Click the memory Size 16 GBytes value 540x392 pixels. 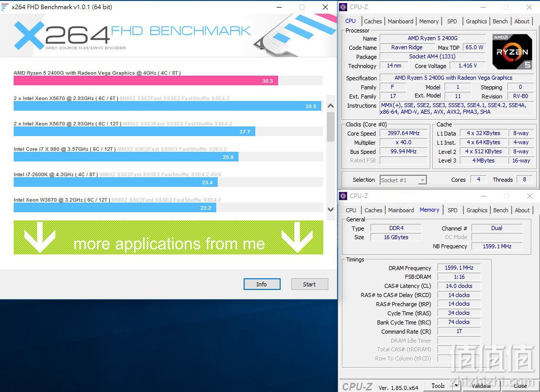pos(396,237)
